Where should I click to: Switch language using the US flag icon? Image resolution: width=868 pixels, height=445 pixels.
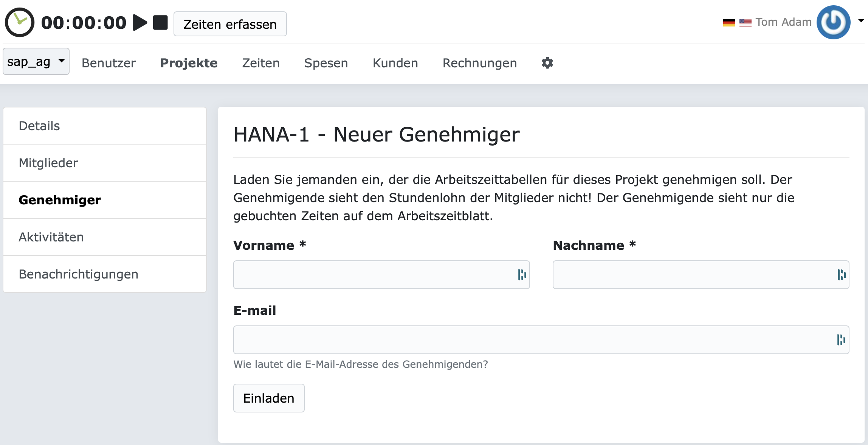[x=745, y=22]
